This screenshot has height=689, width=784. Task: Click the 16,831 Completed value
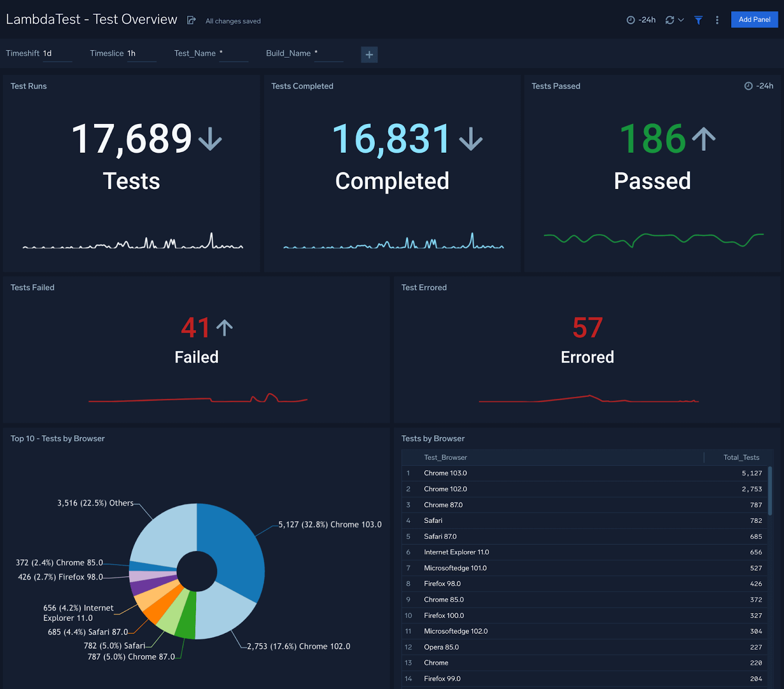click(x=391, y=139)
